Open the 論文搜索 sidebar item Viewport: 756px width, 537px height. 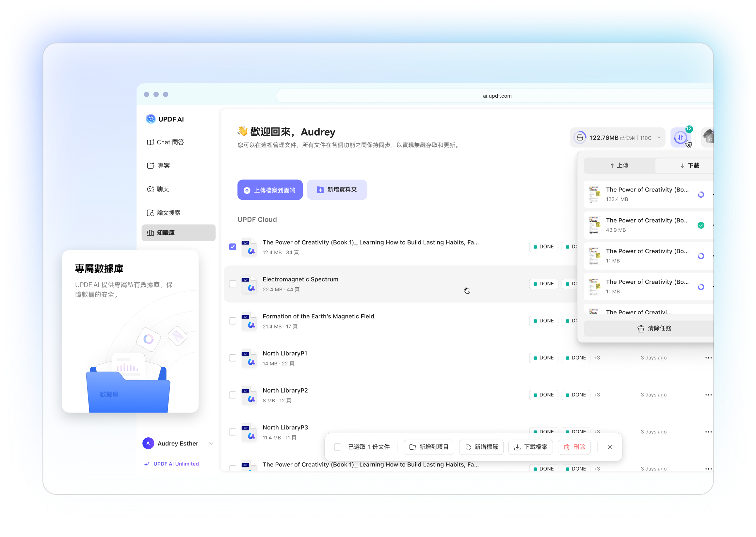[164, 213]
